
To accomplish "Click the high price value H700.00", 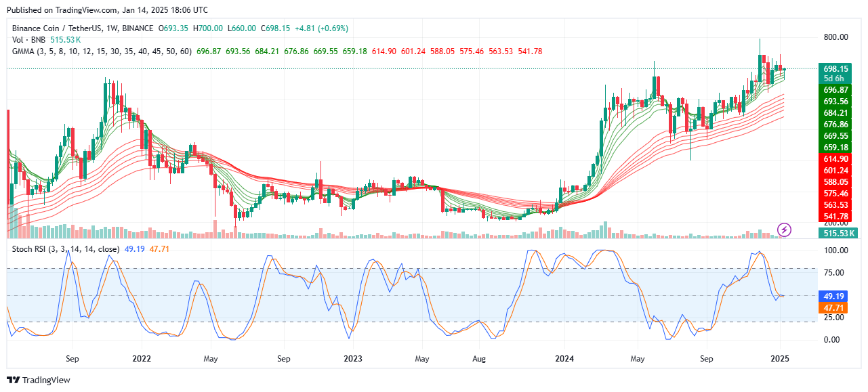I will (208, 28).
